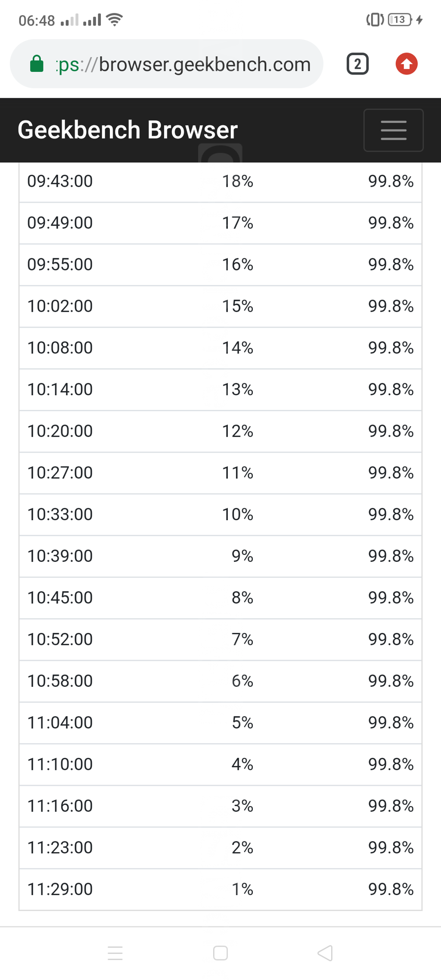
Task: Tap the 10:02:00 timestamp entry
Action: (60, 306)
